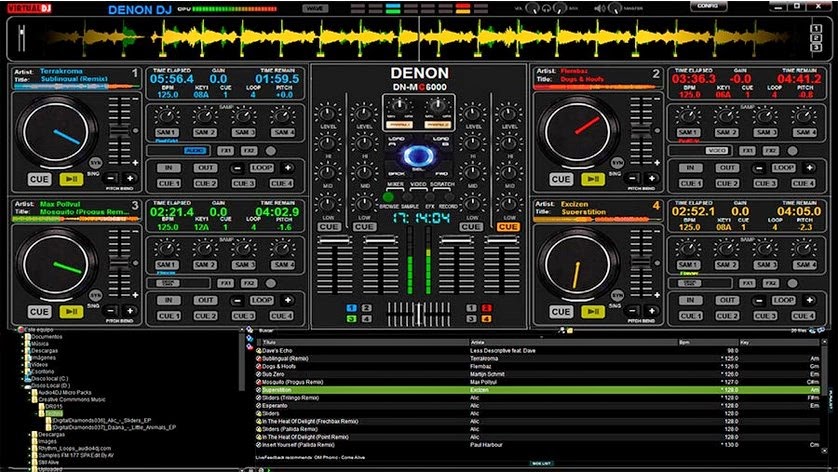Screen dimensions: 838x472
Task: Select the SAMPLE mode button
Action: point(409,197)
